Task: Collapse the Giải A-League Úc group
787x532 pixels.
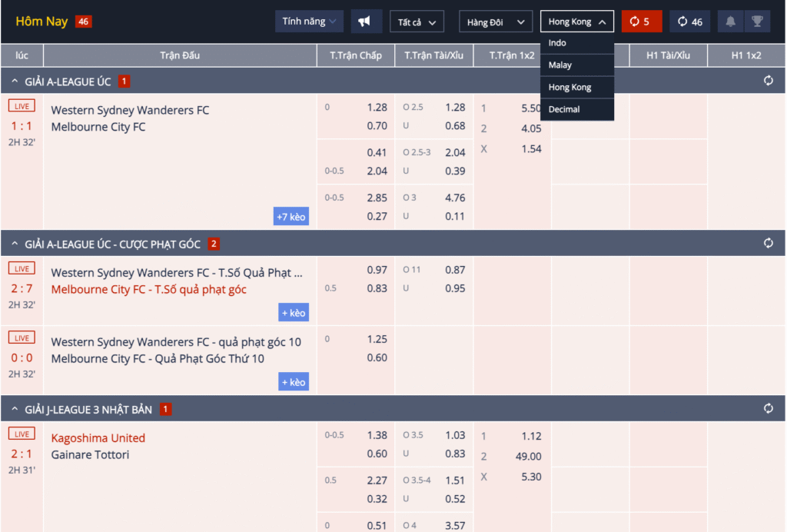Action: (x=15, y=81)
